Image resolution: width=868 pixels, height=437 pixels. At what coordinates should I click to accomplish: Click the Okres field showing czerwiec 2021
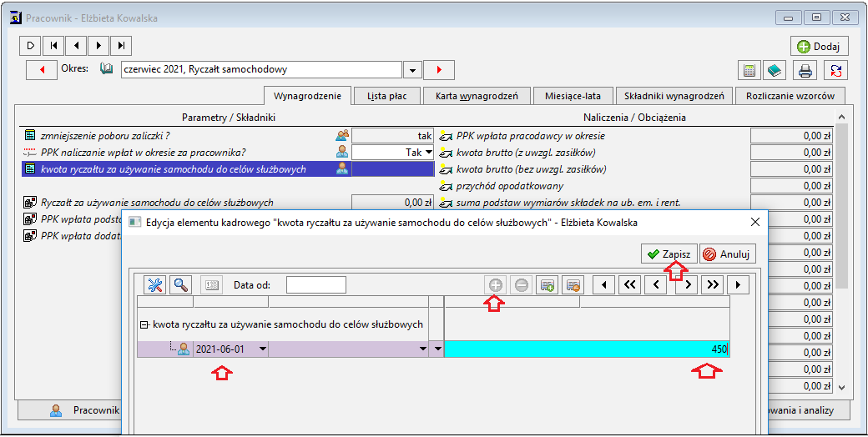point(261,70)
